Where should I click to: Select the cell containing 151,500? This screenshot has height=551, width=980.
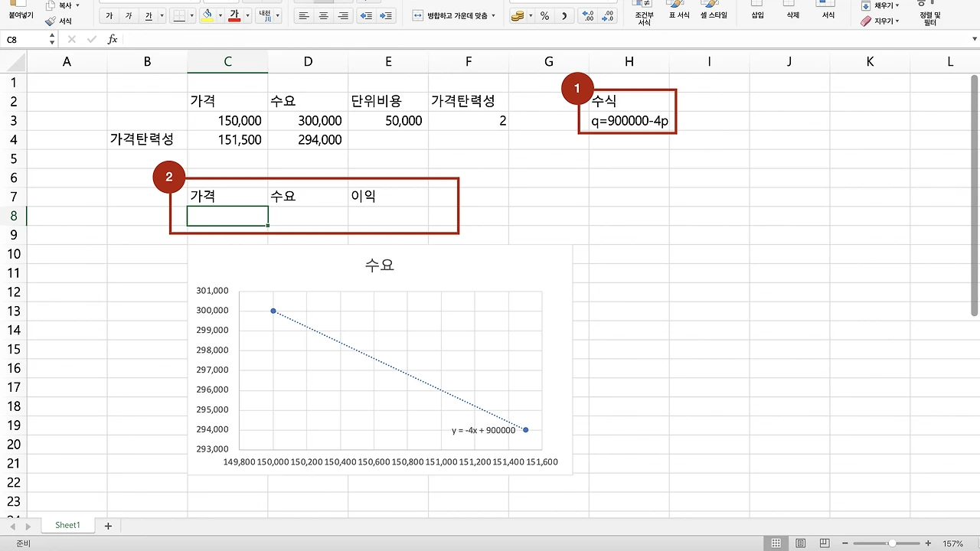[x=227, y=140]
